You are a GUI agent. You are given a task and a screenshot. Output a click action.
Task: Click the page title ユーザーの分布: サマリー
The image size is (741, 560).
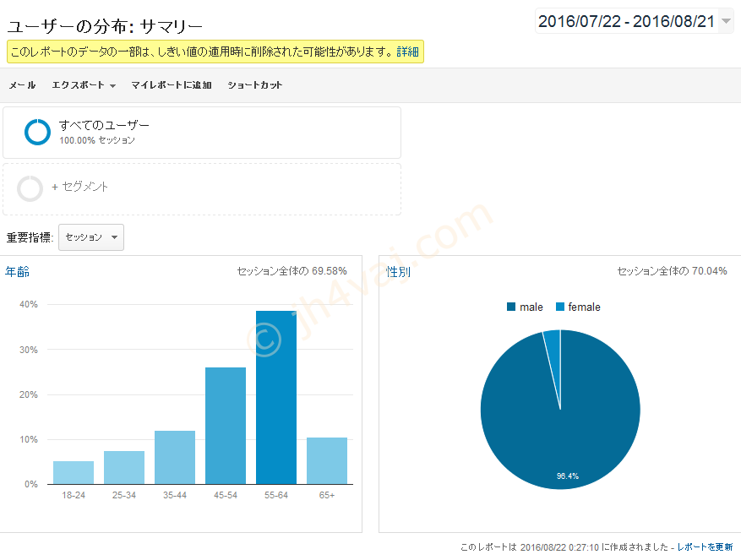tap(105, 26)
